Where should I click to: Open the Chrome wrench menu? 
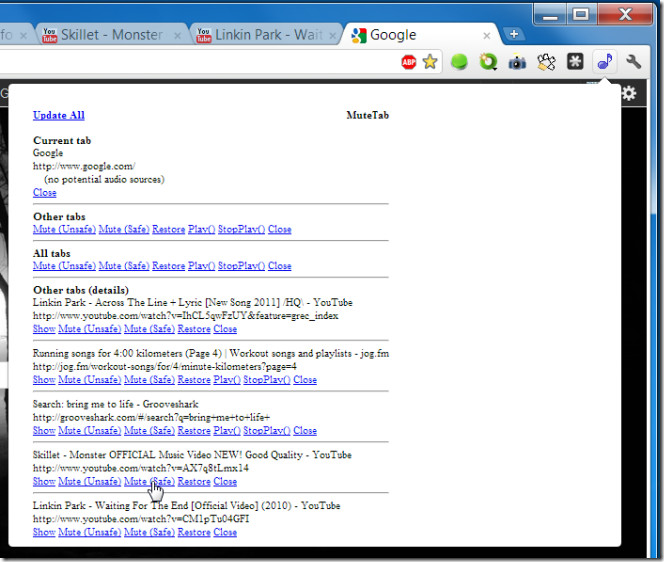[x=633, y=62]
